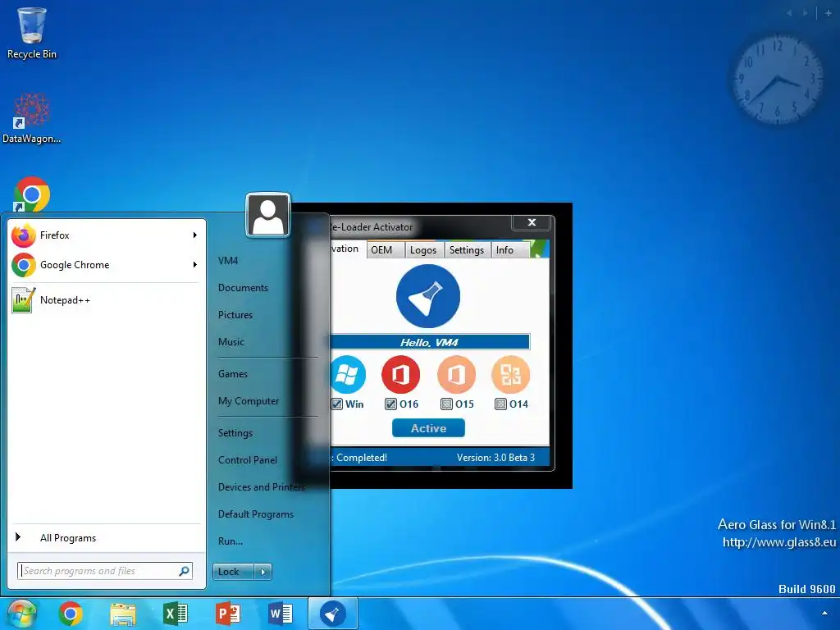Show hidden system tray icons
The image size is (840, 630).
click(824, 614)
